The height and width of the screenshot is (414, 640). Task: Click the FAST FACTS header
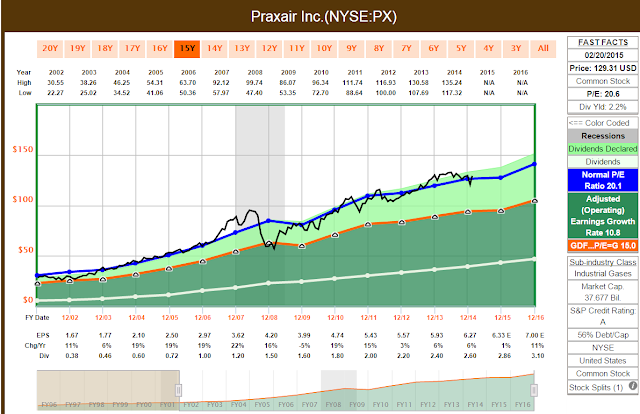603,42
